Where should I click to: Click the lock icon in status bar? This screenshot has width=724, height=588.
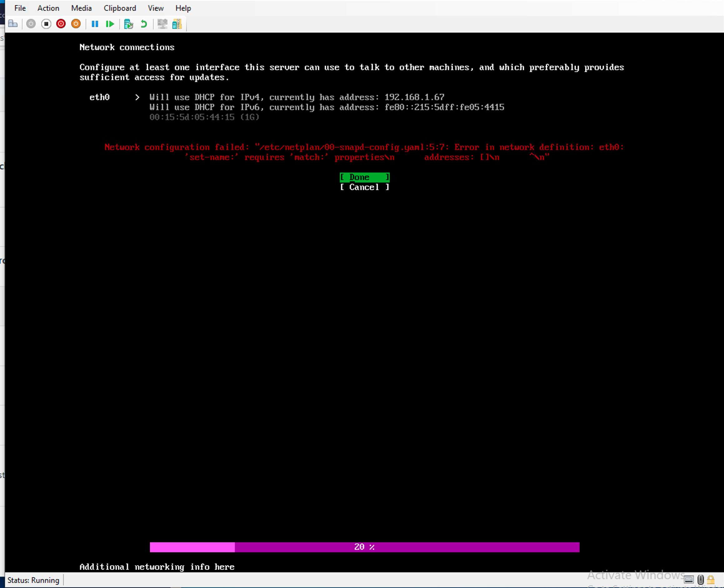point(711,579)
